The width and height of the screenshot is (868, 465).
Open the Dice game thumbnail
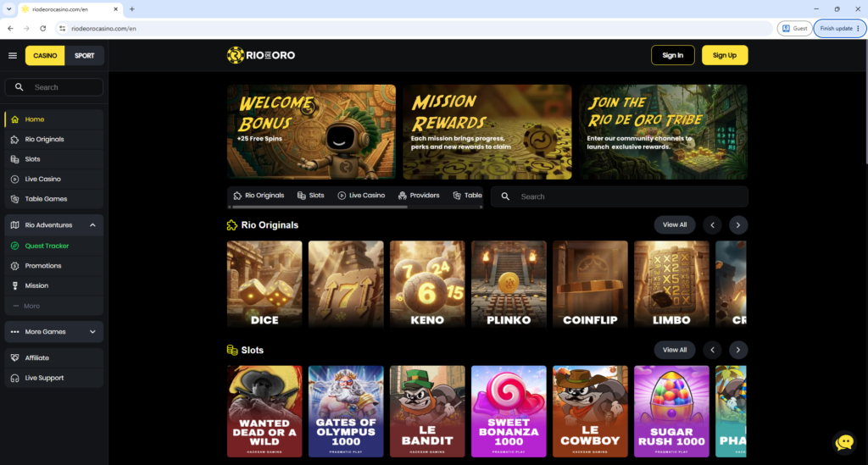click(x=264, y=285)
